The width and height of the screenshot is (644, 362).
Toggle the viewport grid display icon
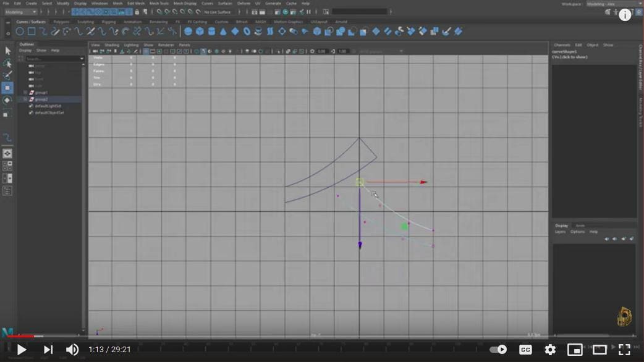coord(146,51)
